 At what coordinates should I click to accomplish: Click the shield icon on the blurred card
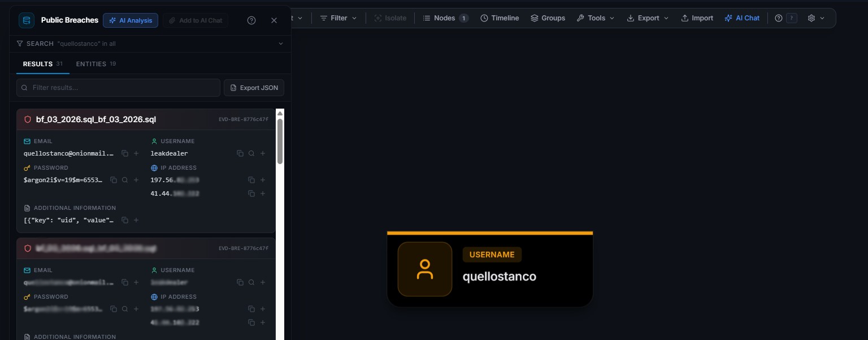(28, 248)
